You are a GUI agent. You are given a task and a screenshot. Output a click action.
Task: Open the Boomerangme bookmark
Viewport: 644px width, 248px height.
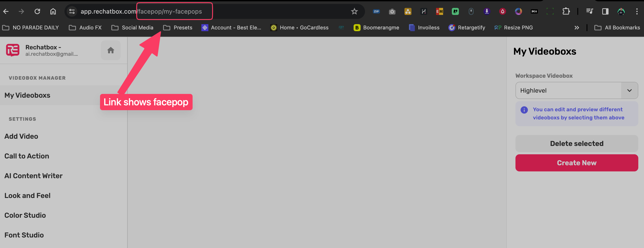point(376,27)
